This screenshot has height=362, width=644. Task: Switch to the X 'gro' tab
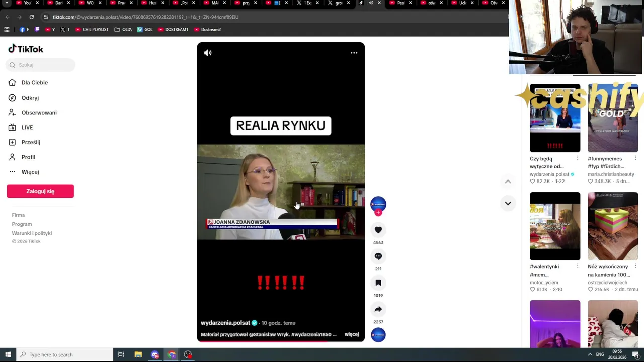339,3
